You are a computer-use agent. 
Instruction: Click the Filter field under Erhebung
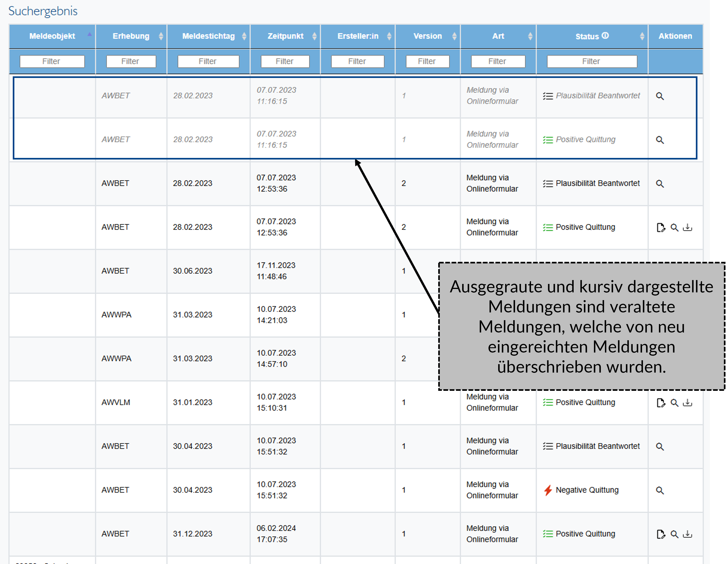point(131,61)
